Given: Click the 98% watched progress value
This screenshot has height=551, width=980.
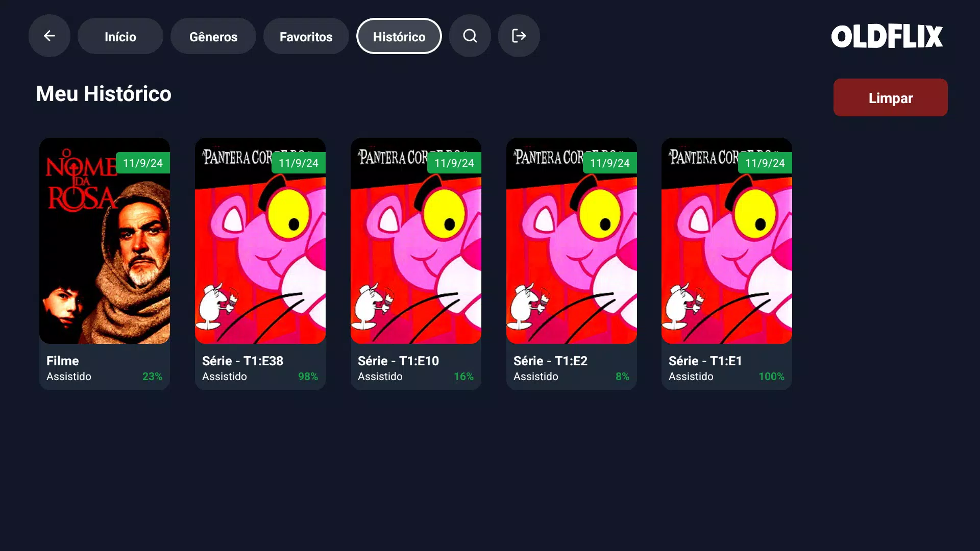Looking at the screenshot, I should 308,377.
